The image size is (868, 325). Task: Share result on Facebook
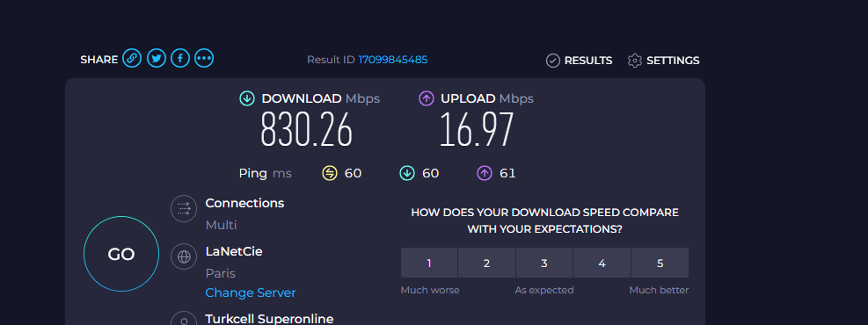180,58
